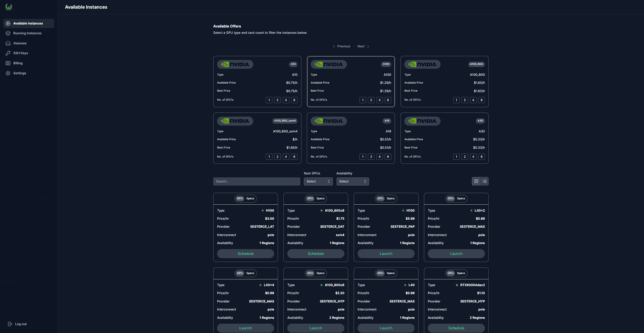Viewport: 644px width, 333px height.
Task: Click the Running Instances cube icon
Action: tap(8, 33)
